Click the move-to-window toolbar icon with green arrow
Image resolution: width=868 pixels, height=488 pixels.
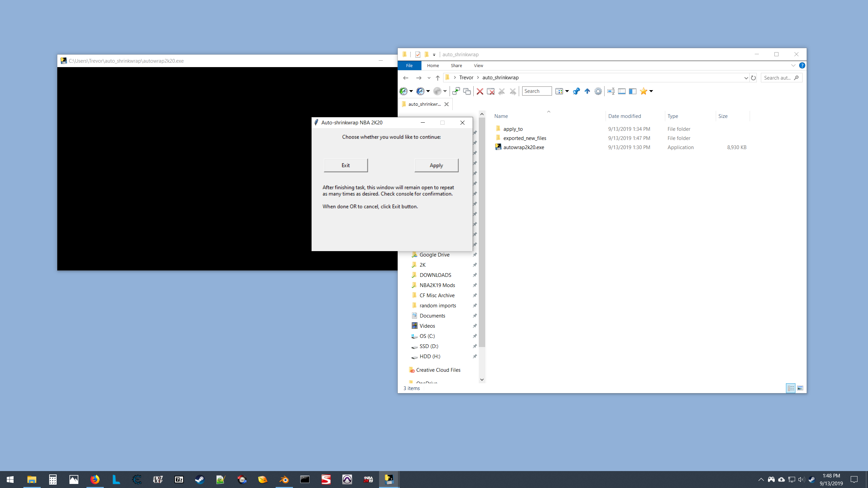pyautogui.click(x=456, y=91)
